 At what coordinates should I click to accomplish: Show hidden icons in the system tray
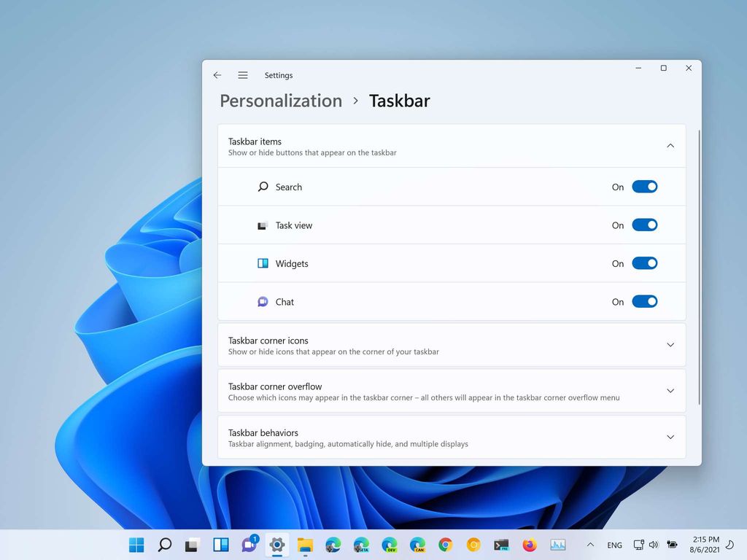pyautogui.click(x=590, y=545)
